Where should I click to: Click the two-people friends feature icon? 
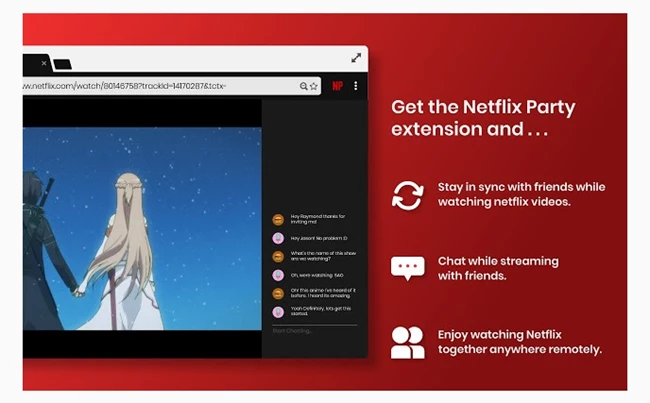click(x=407, y=342)
